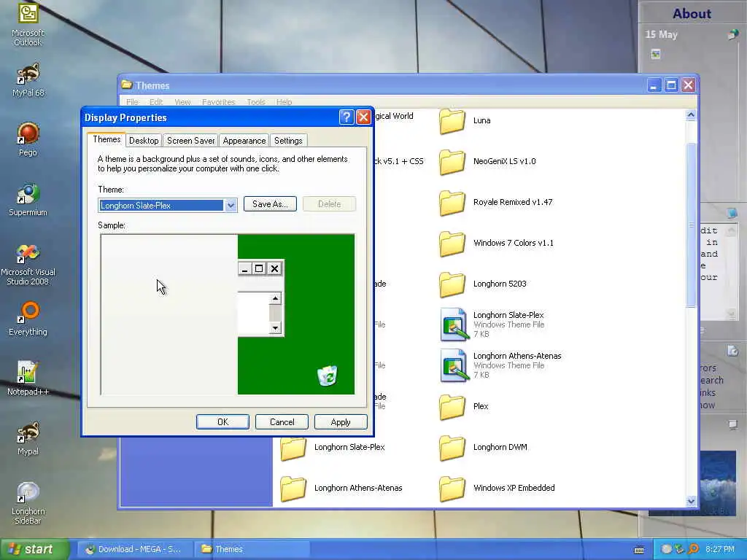Switch to the Screen Saver tab
The width and height of the screenshot is (747, 560).
click(x=190, y=141)
